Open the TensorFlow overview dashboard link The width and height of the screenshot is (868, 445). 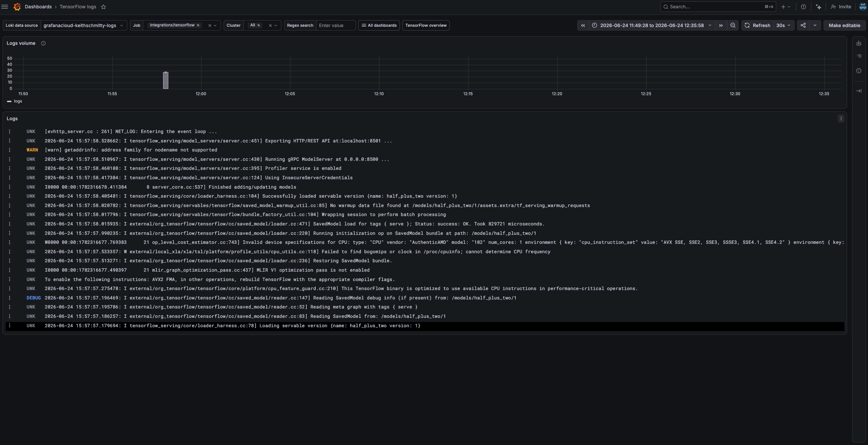point(426,25)
